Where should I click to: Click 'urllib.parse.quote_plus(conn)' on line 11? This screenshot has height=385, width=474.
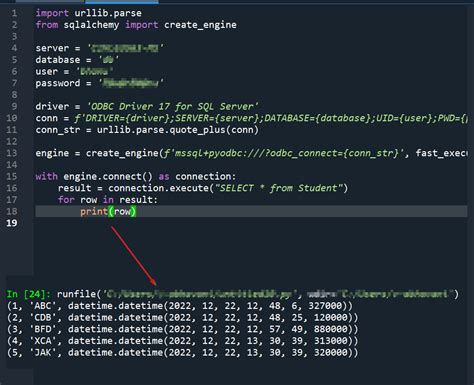click(x=178, y=130)
